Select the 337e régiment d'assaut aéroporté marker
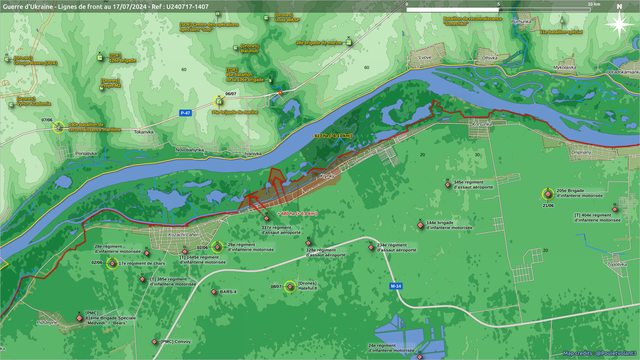 tap(267, 218)
